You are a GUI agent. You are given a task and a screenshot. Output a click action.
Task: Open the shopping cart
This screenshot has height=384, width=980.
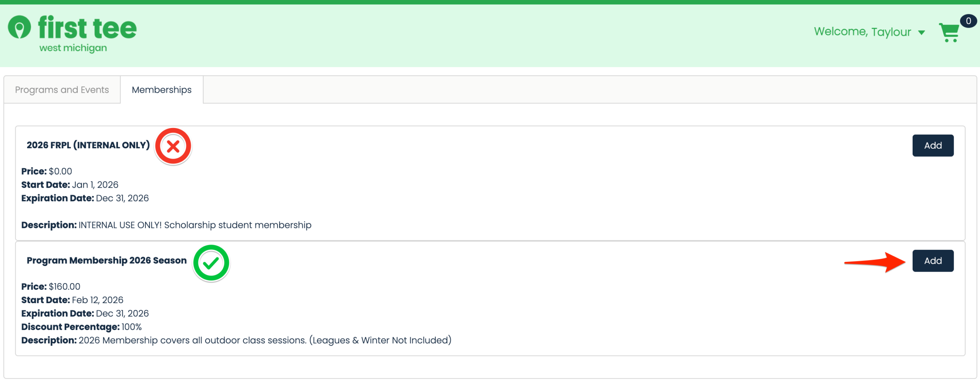[949, 33]
